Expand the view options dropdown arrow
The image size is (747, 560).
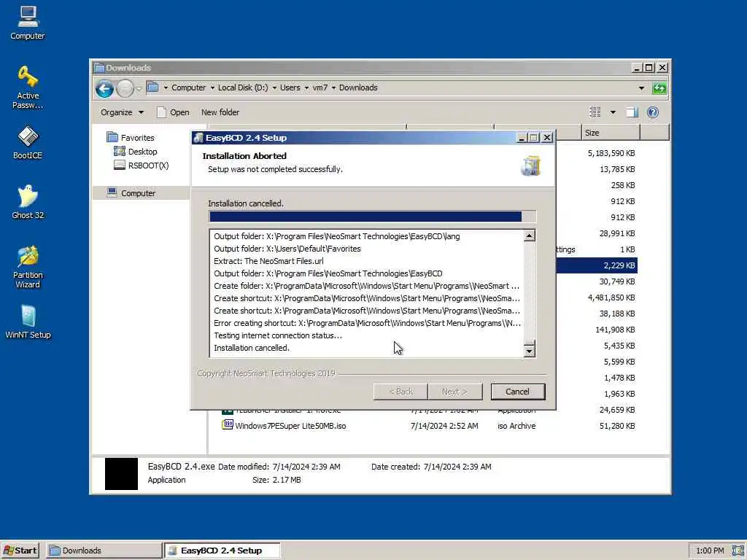[613, 112]
